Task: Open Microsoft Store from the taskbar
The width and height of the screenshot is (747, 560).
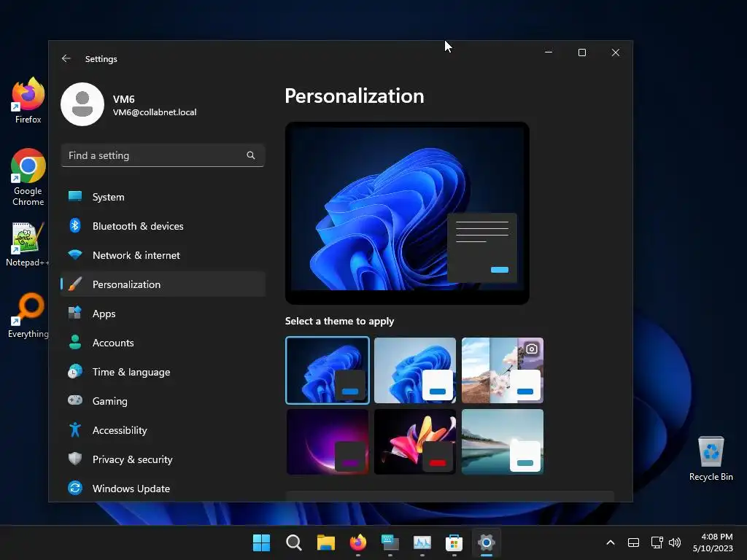Action: click(x=454, y=542)
